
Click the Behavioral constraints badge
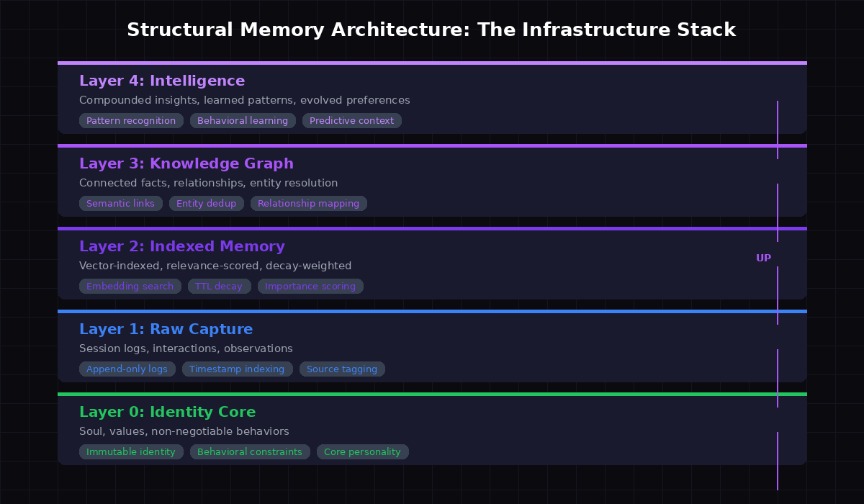pyautogui.click(x=249, y=451)
